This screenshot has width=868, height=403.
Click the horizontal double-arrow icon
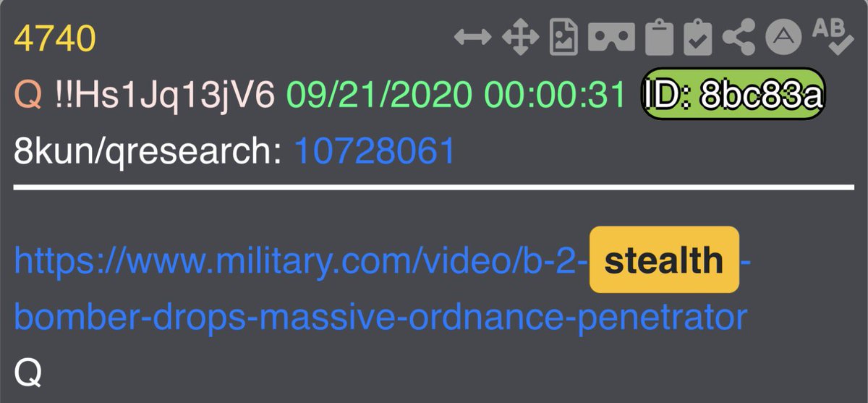coord(472,38)
